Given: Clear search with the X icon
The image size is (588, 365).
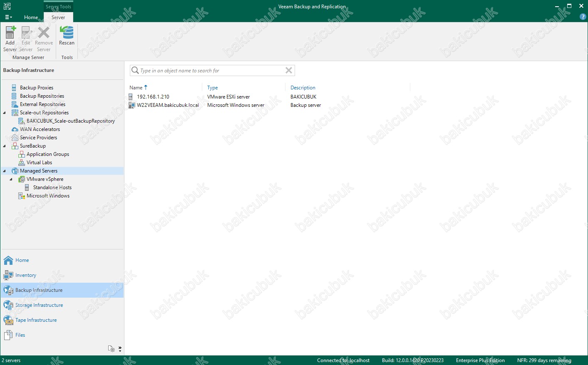Looking at the screenshot, I should [x=288, y=71].
